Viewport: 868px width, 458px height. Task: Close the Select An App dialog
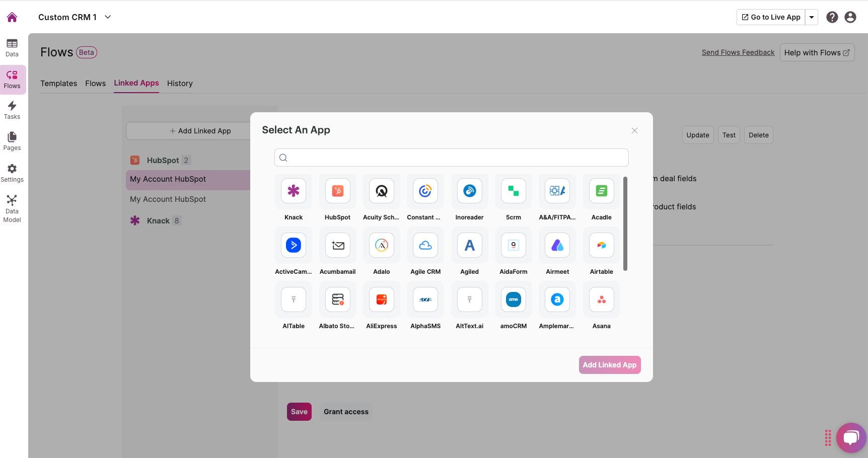point(634,131)
